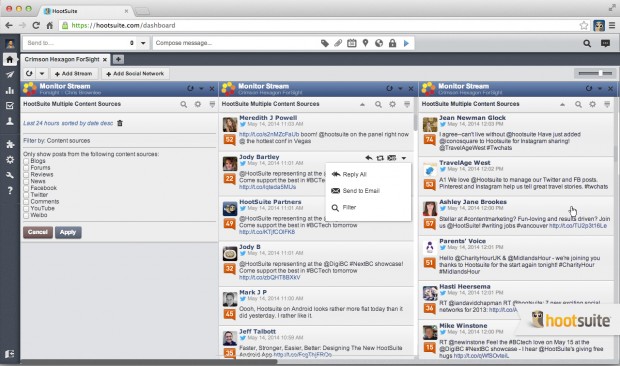
Task: Open more options arrow on Jody Bartley tweet
Action: pos(404,158)
